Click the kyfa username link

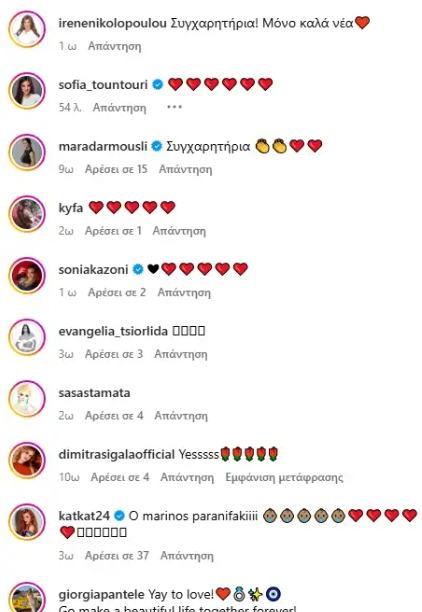(71, 208)
